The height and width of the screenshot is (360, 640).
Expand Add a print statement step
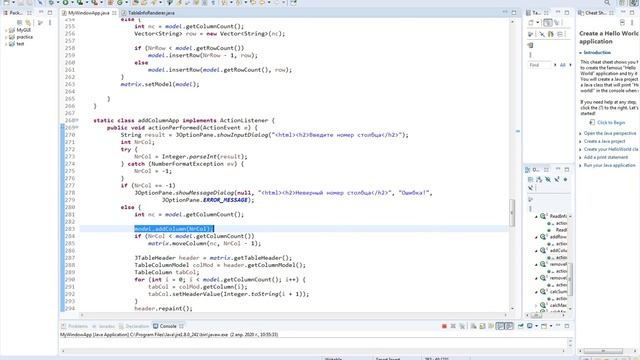pyautogui.click(x=580, y=158)
